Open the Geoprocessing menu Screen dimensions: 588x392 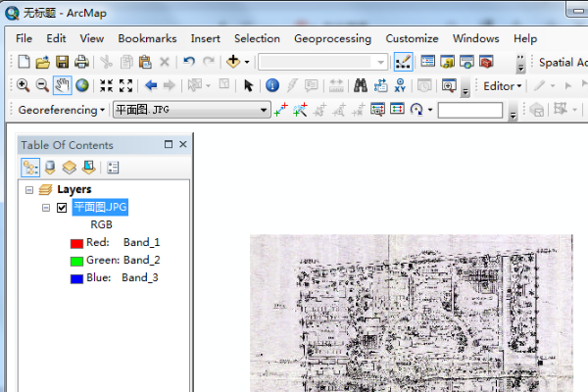click(x=332, y=38)
